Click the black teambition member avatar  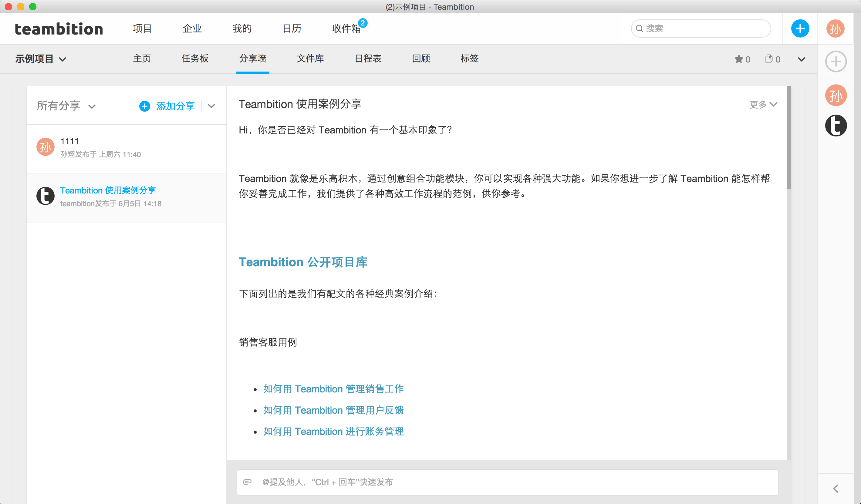(836, 126)
